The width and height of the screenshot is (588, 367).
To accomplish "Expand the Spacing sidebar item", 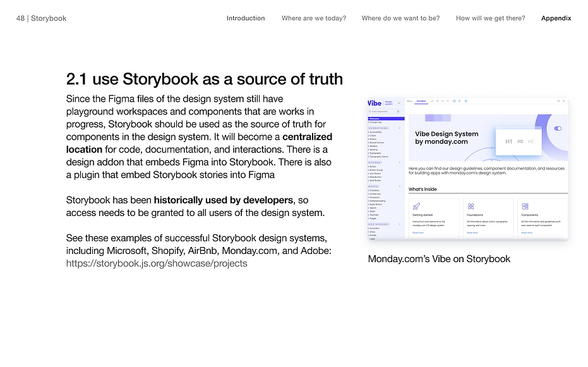I will (x=373, y=150).
